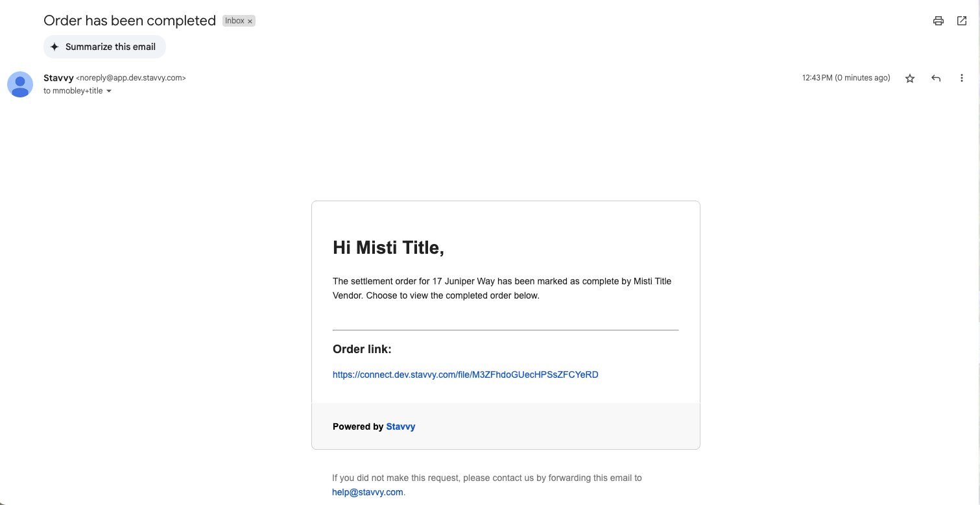Click the Hi Misti Title heading
The height and width of the screenshot is (505, 980).
point(388,247)
